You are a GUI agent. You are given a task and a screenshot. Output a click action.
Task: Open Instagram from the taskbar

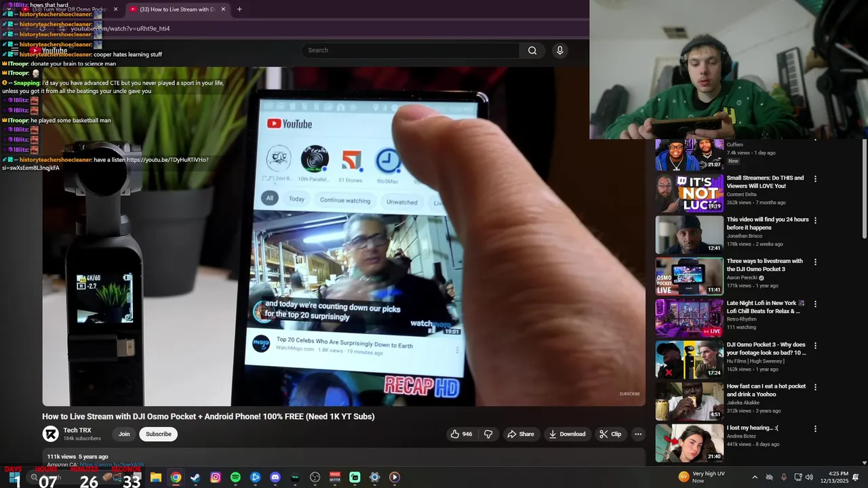tap(216, 477)
